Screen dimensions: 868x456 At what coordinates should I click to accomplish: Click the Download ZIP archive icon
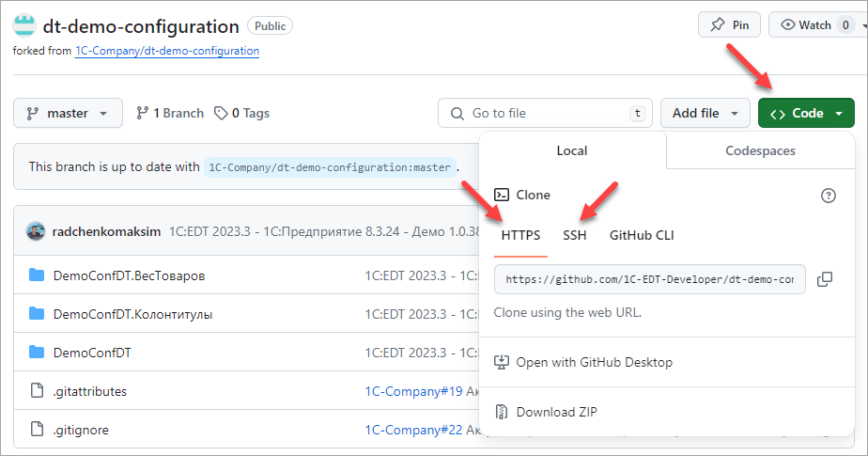click(x=502, y=412)
